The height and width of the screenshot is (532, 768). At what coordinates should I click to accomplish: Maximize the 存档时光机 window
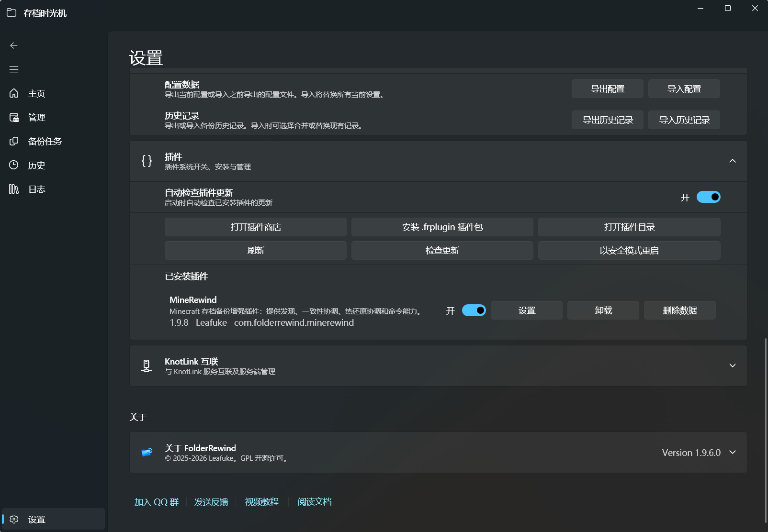click(x=728, y=8)
